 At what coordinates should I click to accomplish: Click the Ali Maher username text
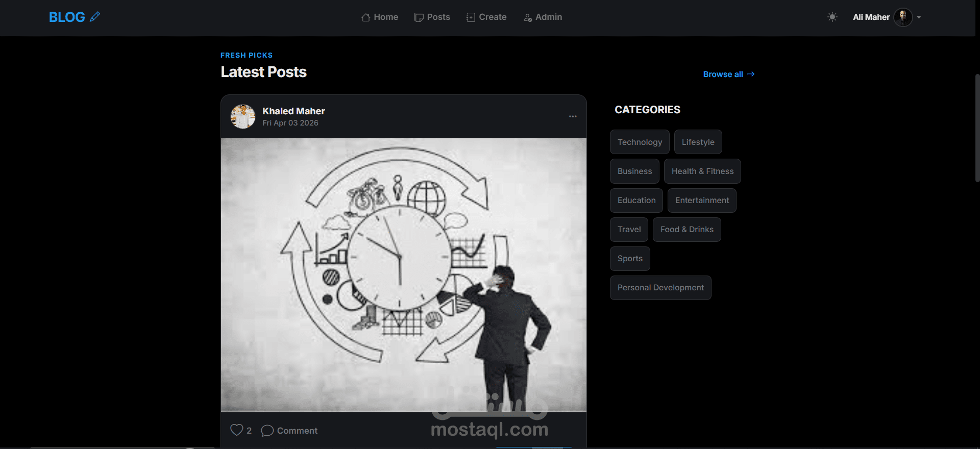click(871, 17)
